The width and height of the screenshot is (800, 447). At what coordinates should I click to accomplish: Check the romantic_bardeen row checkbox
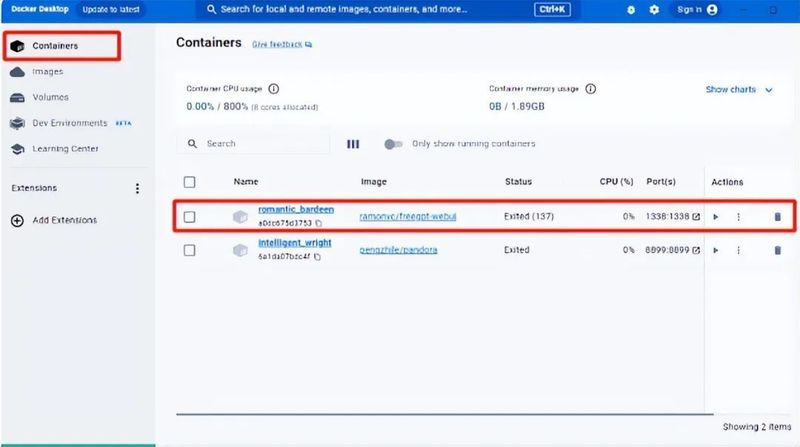pos(189,217)
